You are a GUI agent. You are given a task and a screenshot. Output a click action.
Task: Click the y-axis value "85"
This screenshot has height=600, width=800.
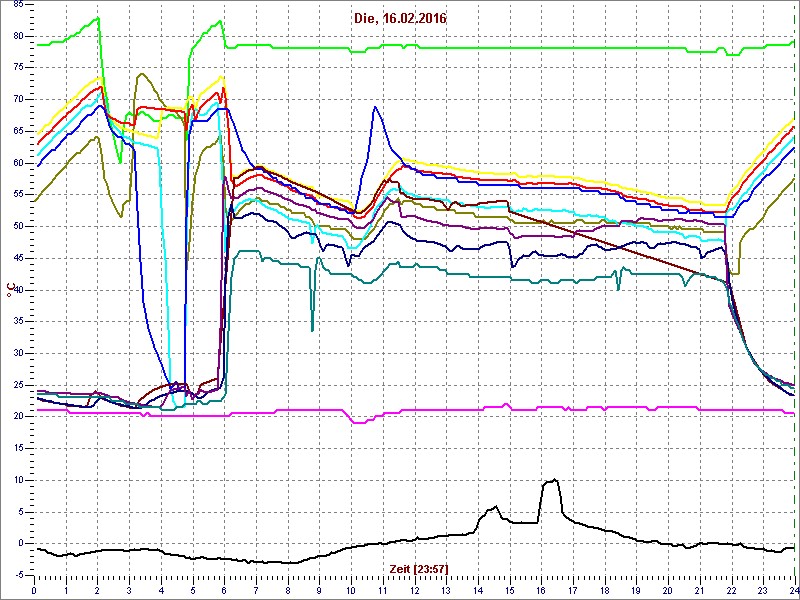pos(17,5)
